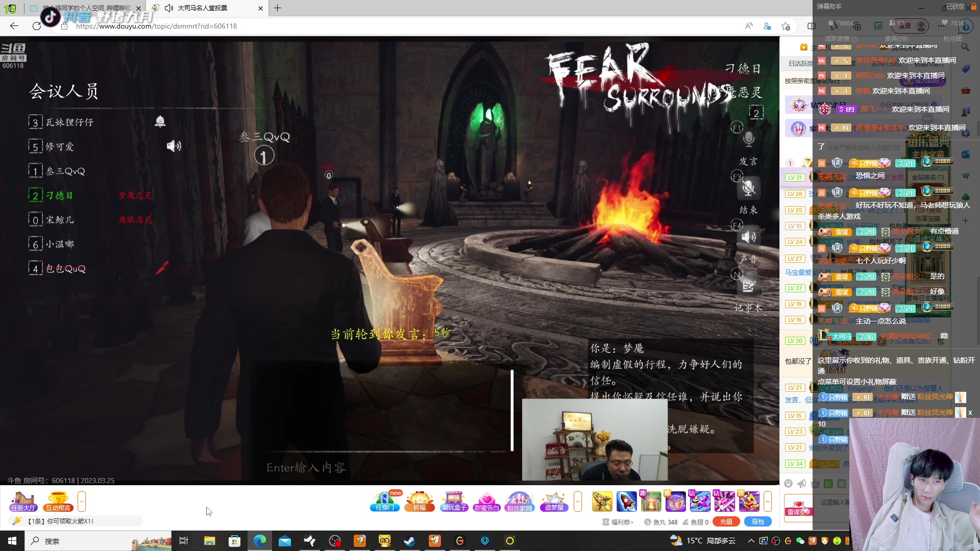Expand arrow at end of gift row
The height and width of the screenshot is (551, 980).
(x=767, y=501)
